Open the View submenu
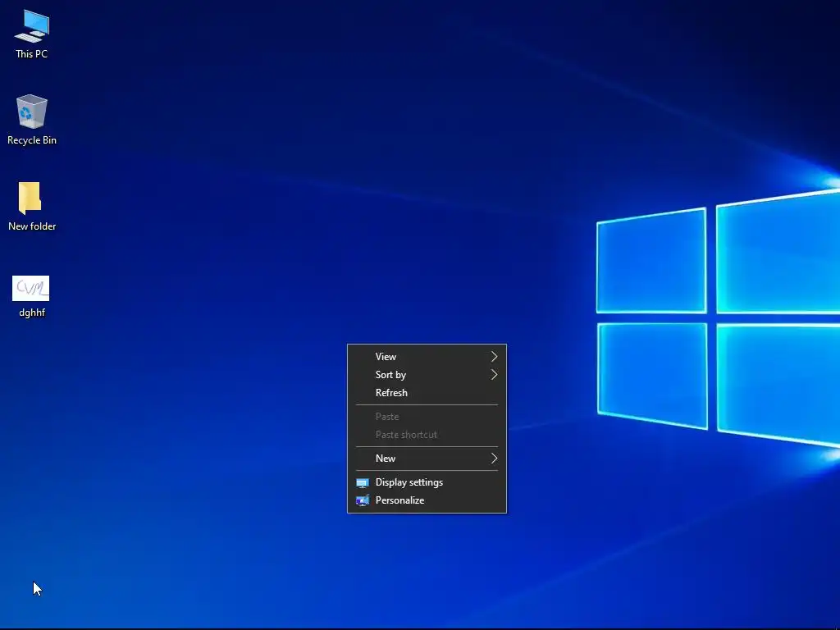 pos(427,357)
